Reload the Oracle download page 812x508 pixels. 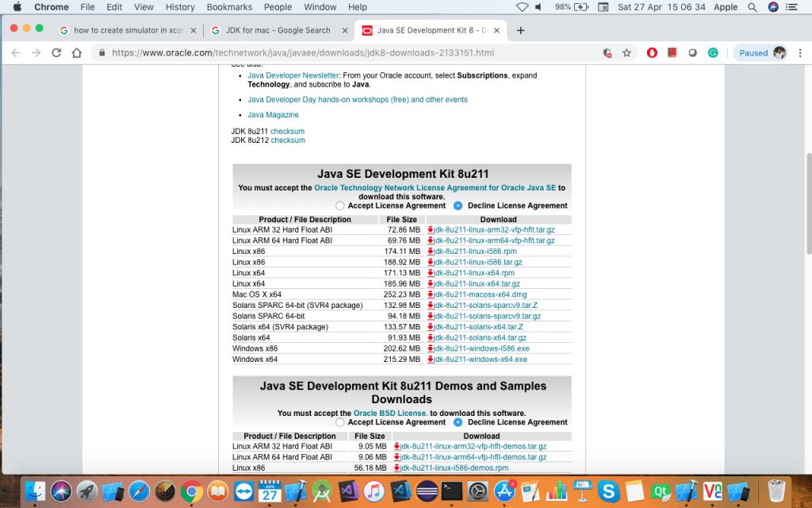(56, 53)
